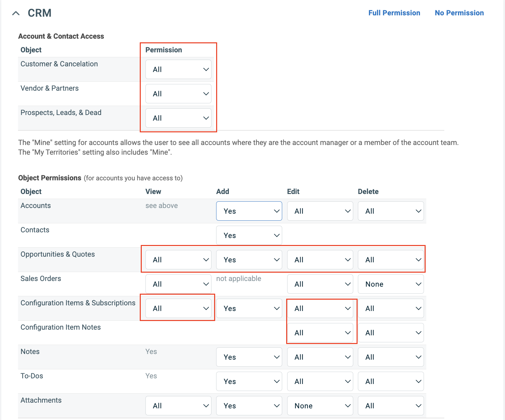505x420 pixels.
Task: Open the Vendor & Partners permission dropdown
Action: coord(178,94)
